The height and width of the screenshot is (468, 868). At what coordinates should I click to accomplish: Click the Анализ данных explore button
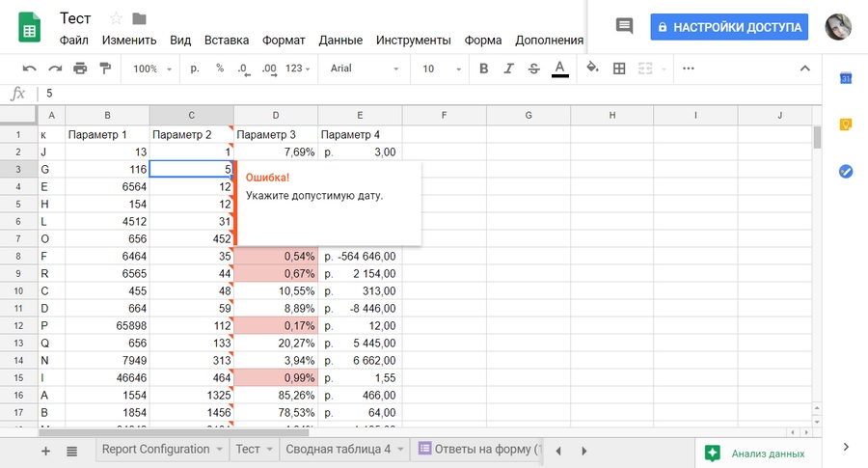755,453
